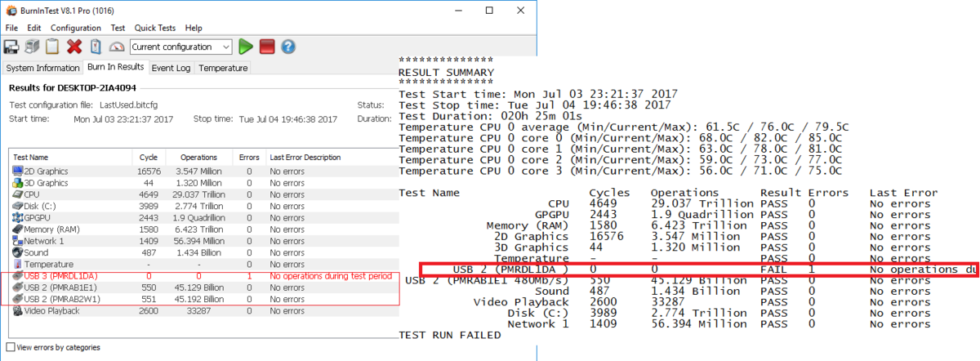The image size is (980, 361).
Task: Open the duty cycle gauge icon
Action: coord(116,47)
